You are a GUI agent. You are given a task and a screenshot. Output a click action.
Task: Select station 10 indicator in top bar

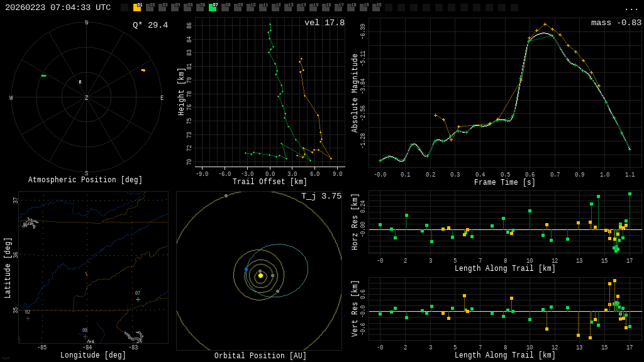(250, 8)
